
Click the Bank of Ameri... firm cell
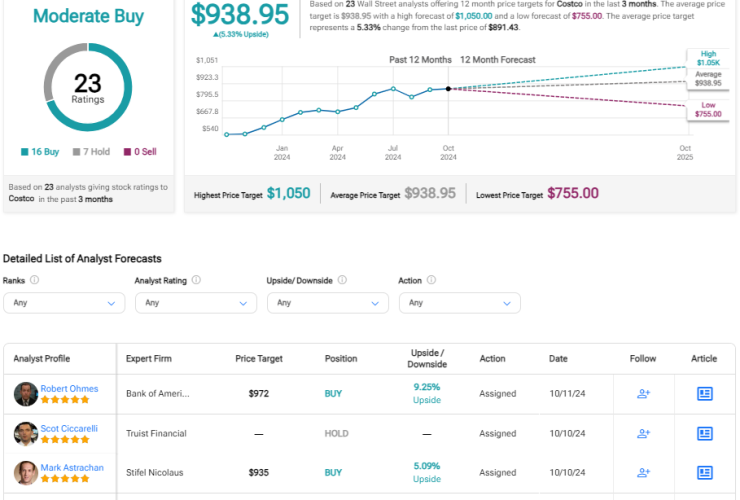tap(158, 393)
